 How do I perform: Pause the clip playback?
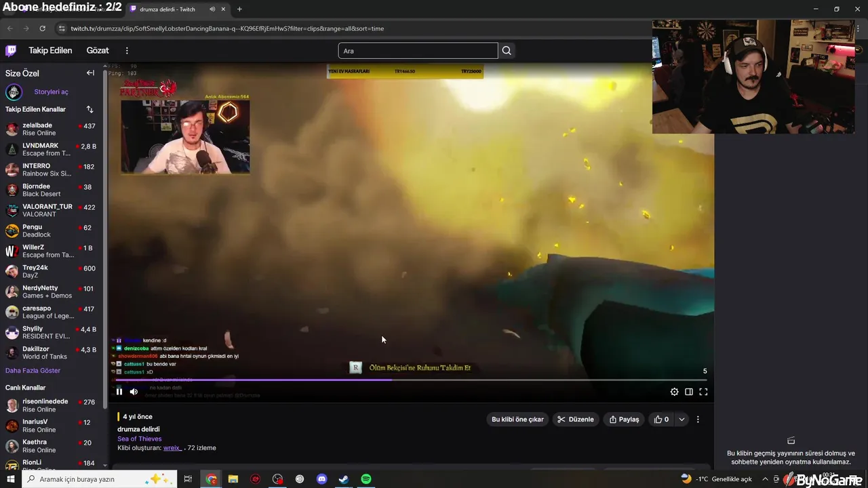(119, 391)
